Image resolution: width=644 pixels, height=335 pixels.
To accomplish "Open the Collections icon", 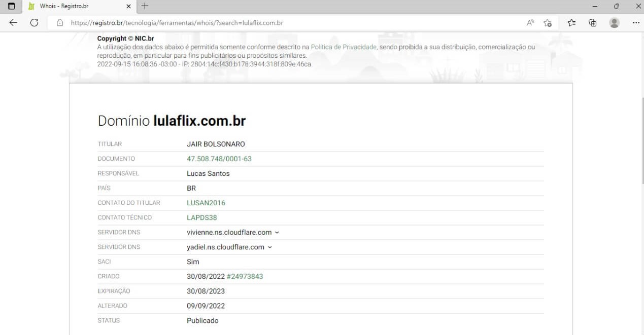I will (x=592, y=23).
